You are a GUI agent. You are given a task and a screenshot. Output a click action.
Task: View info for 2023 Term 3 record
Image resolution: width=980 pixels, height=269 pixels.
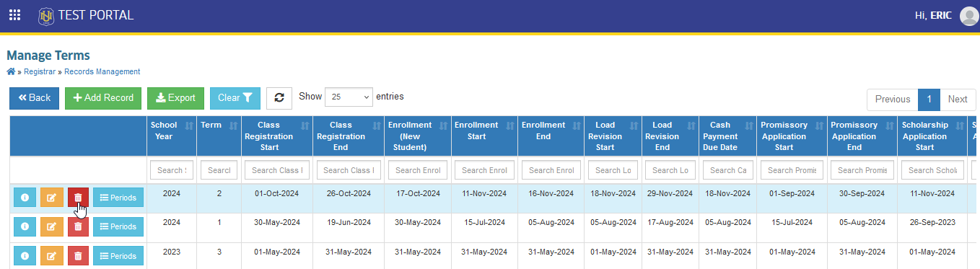coord(25,255)
